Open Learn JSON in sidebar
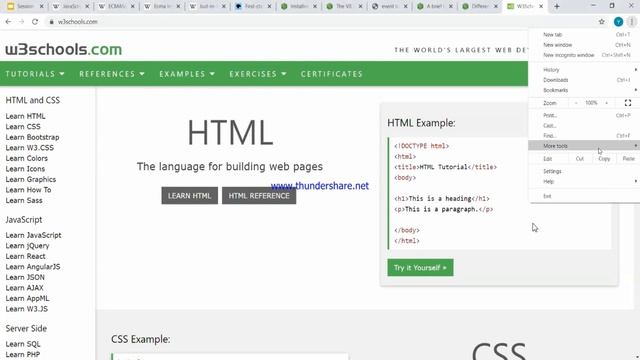This screenshot has width=640, height=360. click(25, 277)
